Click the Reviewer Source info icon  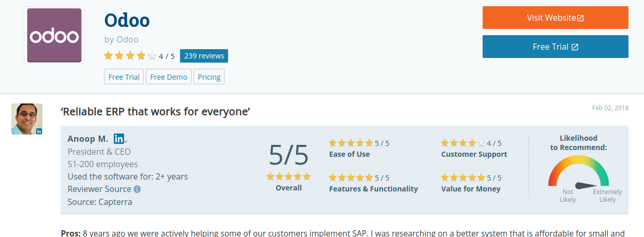tap(137, 189)
